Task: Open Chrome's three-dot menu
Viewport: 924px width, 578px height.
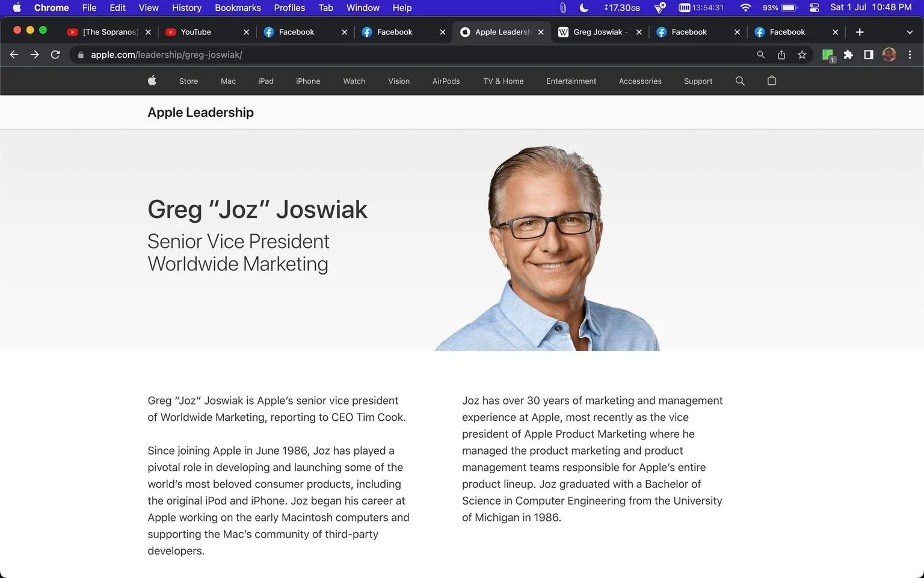Action: click(910, 54)
